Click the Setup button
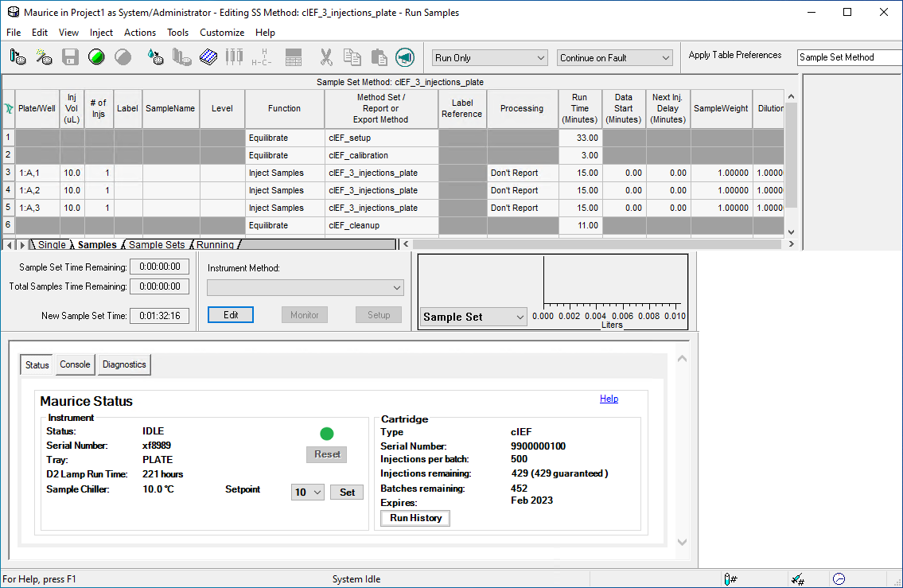Screen dimensions: 903x588 (379, 315)
